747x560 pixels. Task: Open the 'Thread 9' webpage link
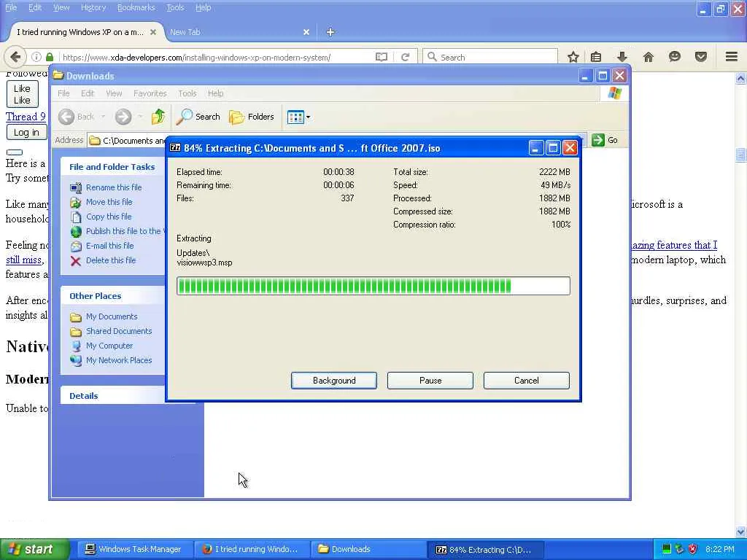(26, 117)
